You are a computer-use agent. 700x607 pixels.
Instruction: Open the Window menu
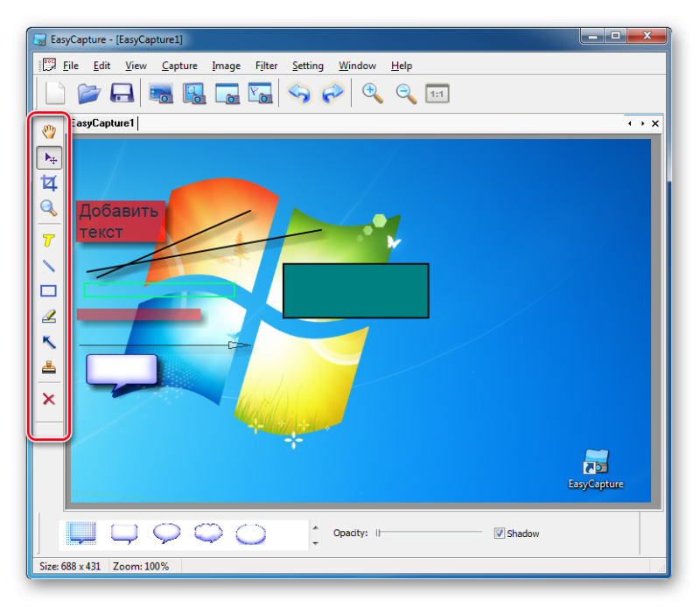[x=357, y=66]
